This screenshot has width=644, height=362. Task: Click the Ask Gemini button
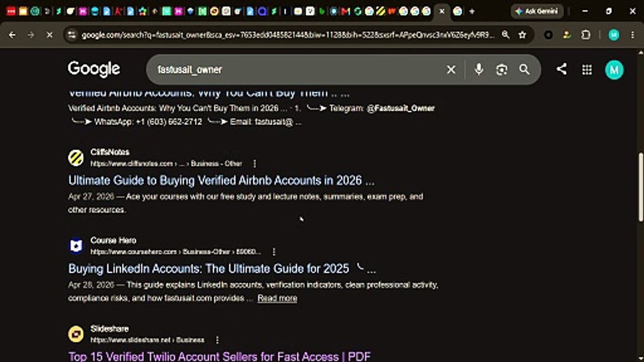point(536,11)
